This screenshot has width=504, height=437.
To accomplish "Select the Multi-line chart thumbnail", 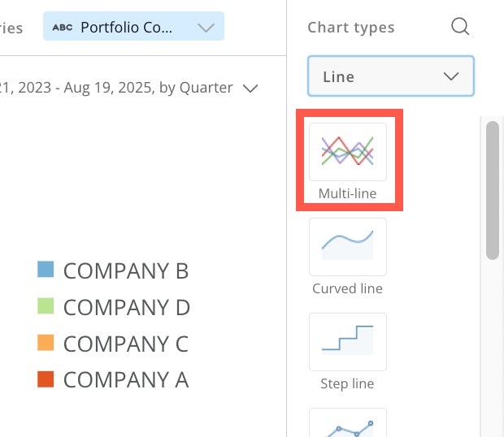I will pos(348,151).
